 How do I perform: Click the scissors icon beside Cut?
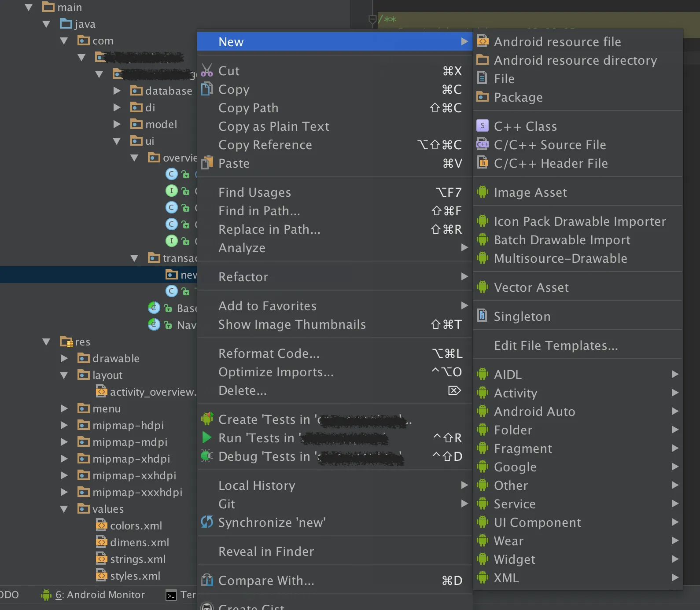coord(207,70)
